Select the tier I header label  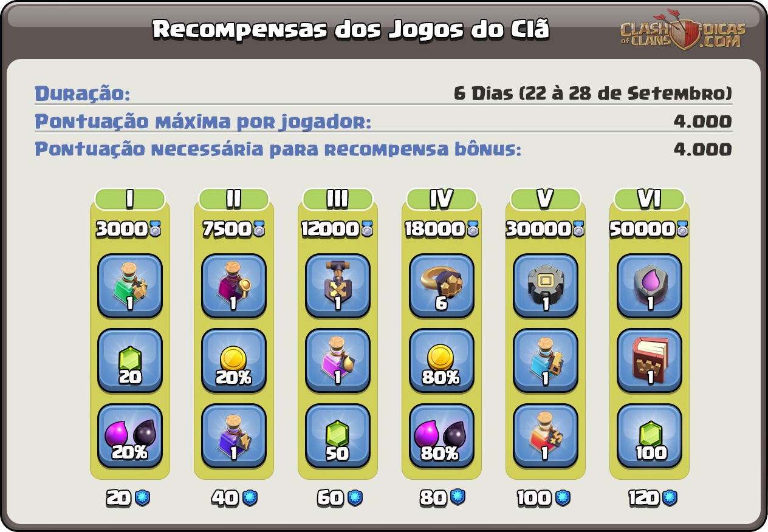click(130, 199)
